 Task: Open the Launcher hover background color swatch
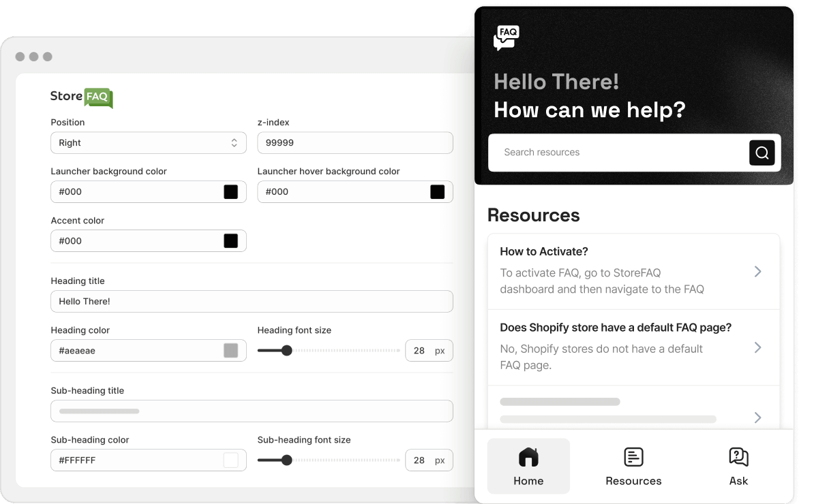437,192
